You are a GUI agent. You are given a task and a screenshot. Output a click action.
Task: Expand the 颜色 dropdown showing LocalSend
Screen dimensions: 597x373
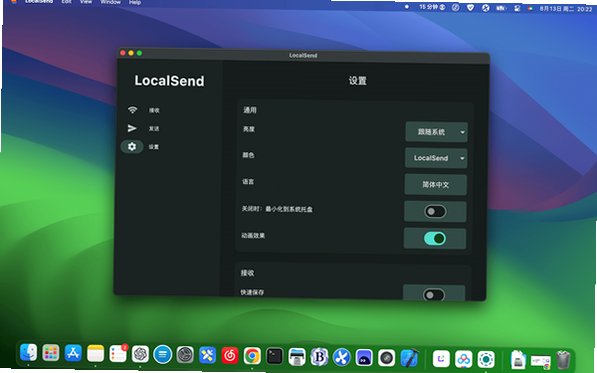436,158
